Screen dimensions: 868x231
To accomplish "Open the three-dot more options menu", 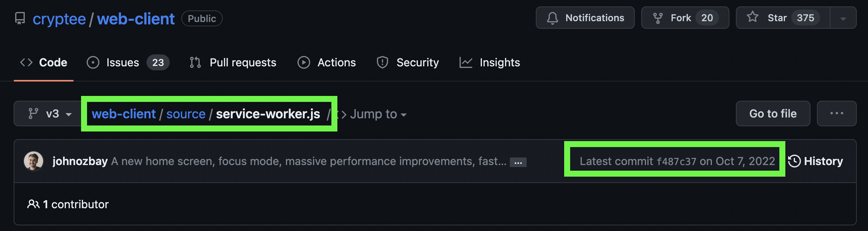I will [x=836, y=114].
